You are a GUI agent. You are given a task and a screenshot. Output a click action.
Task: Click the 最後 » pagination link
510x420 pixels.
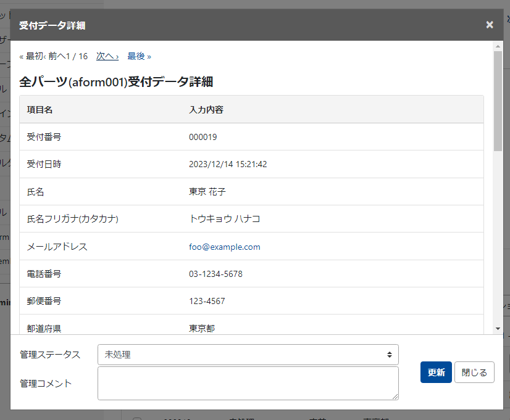pyautogui.click(x=138, y=56)
